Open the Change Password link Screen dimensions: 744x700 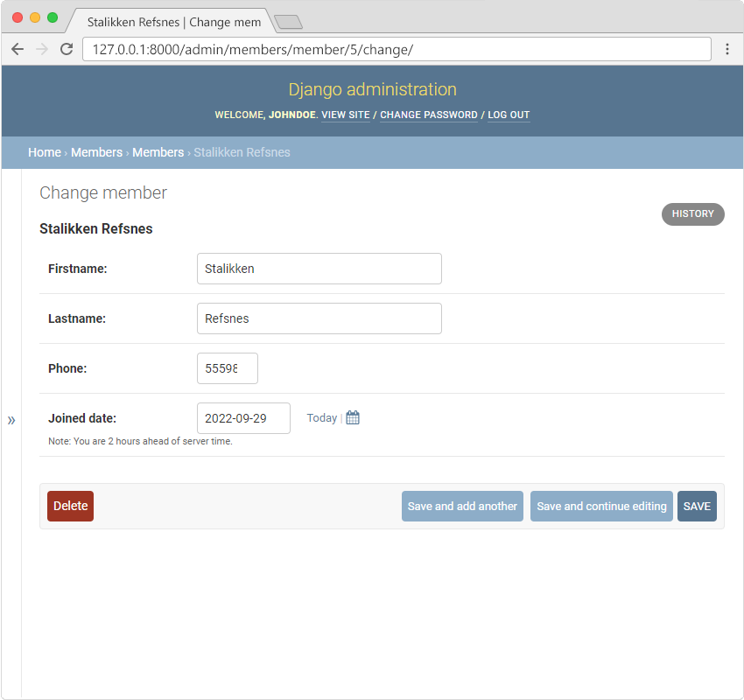coord(429,115)
